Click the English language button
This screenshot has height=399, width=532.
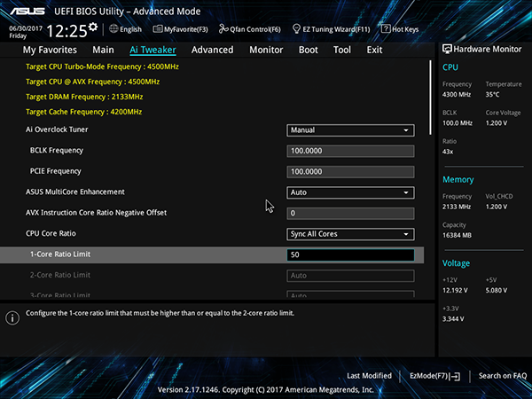[126, 29]
